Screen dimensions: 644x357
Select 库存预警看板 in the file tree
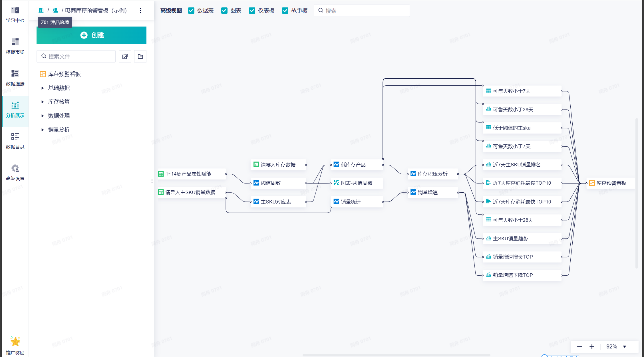click(64, 74)
